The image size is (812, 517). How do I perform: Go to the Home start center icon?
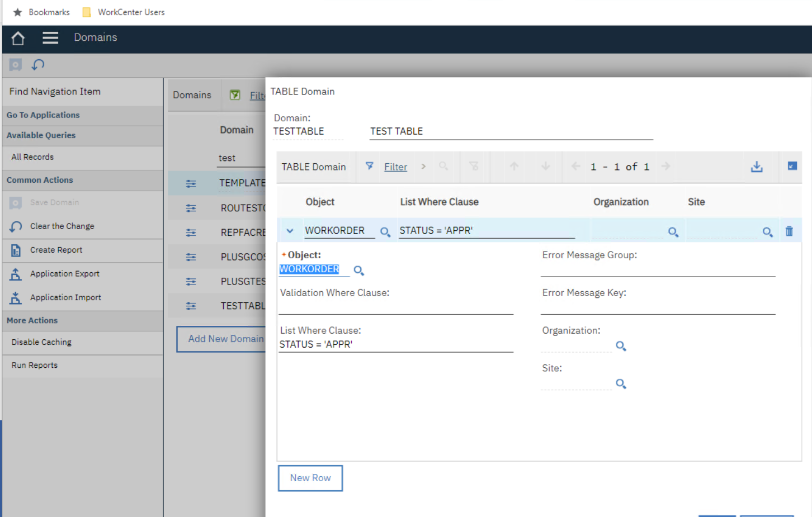(18, 38)
